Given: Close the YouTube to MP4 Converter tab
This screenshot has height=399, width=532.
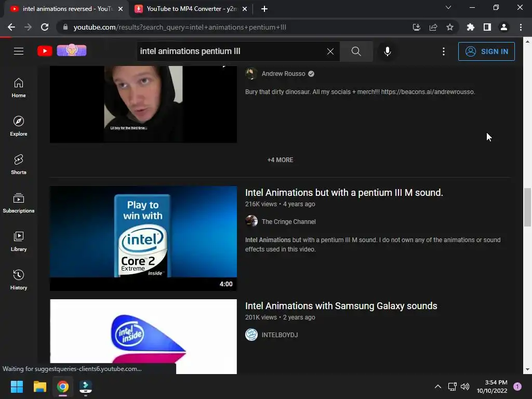Looking at the screenshot, I should pos(245,9).
